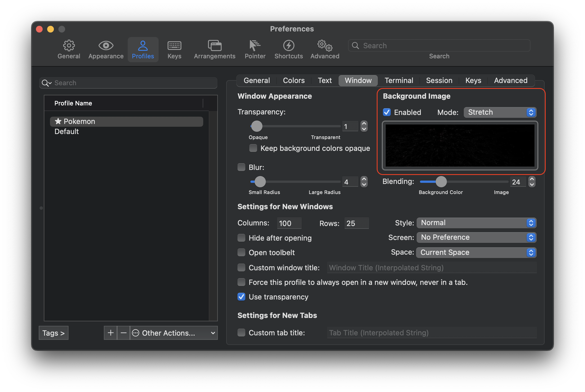Disable the background image Enabled checkbox

[x=387, y=112]
